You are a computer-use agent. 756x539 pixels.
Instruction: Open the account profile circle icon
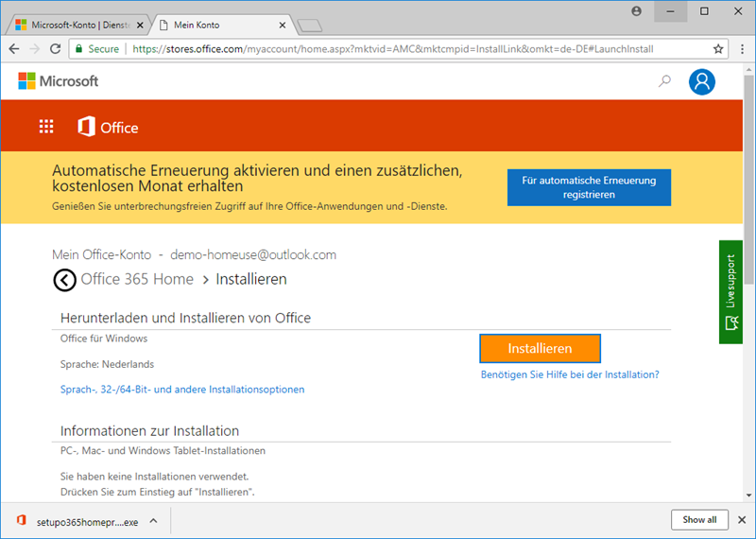pyautogui.click(x=701, y=81)
